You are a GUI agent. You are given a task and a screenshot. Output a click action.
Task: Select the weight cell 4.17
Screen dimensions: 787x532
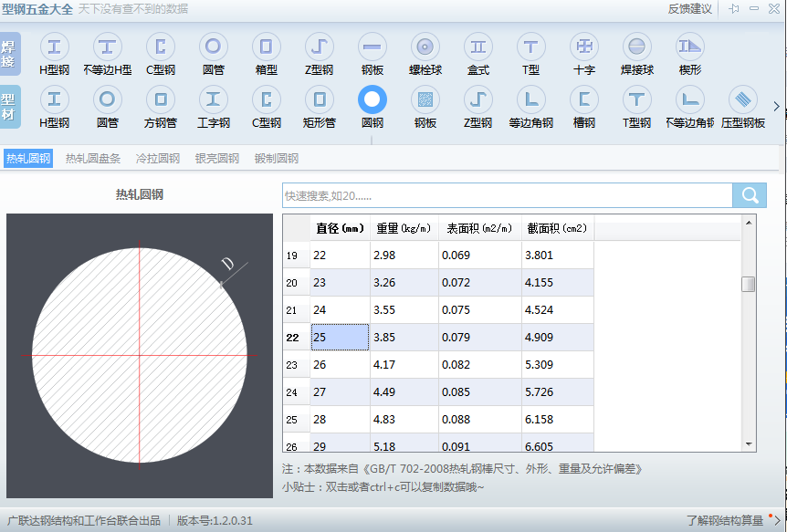click(x=404, y=365)
